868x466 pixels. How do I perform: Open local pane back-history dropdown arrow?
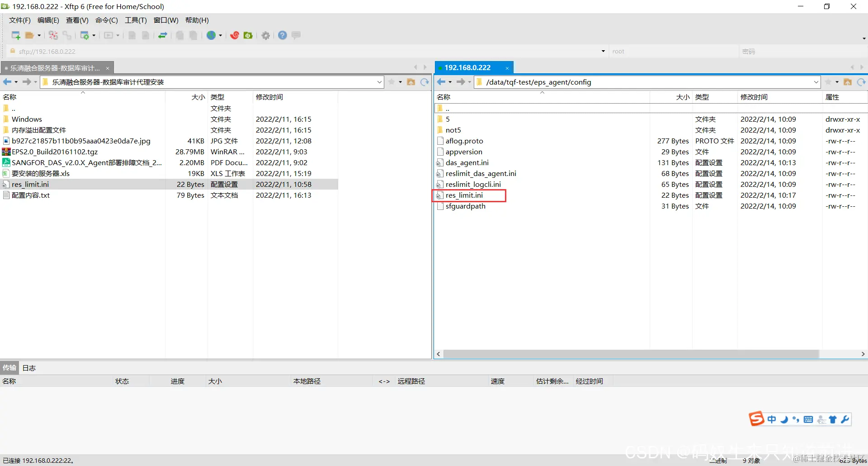coord(16,82)
